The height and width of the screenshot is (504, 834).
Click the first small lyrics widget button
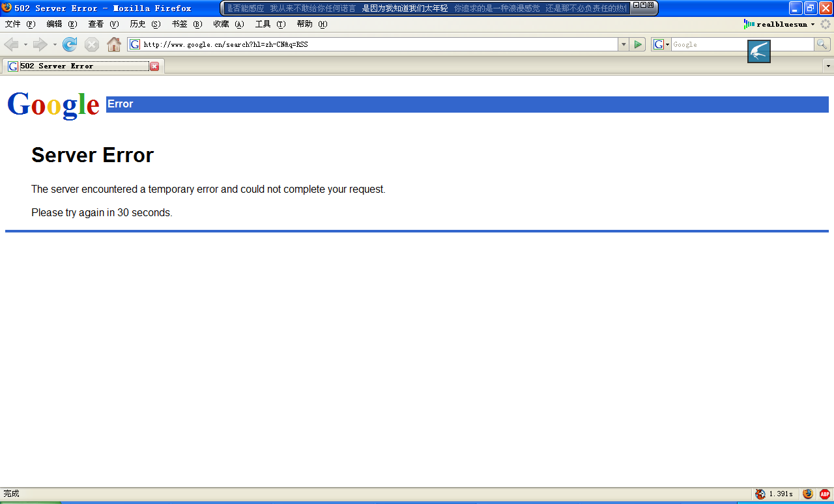coord(636,5)
